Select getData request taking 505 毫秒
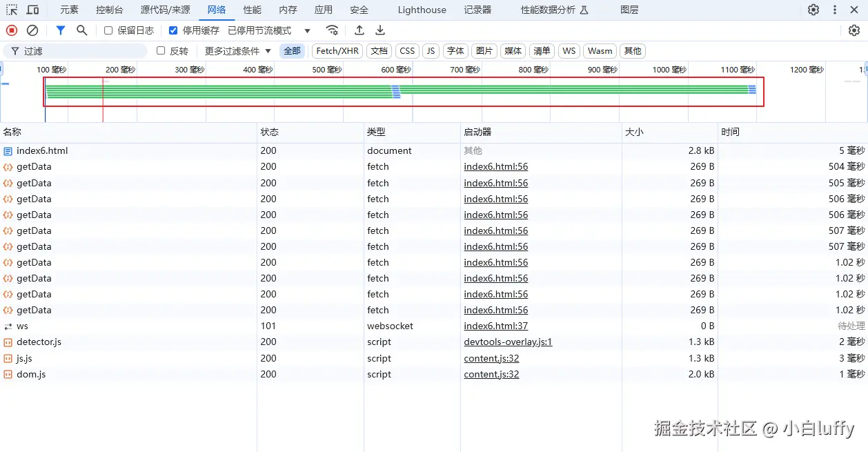The width and height of the screenshot is (868, 452). click(x=434, y=183)
